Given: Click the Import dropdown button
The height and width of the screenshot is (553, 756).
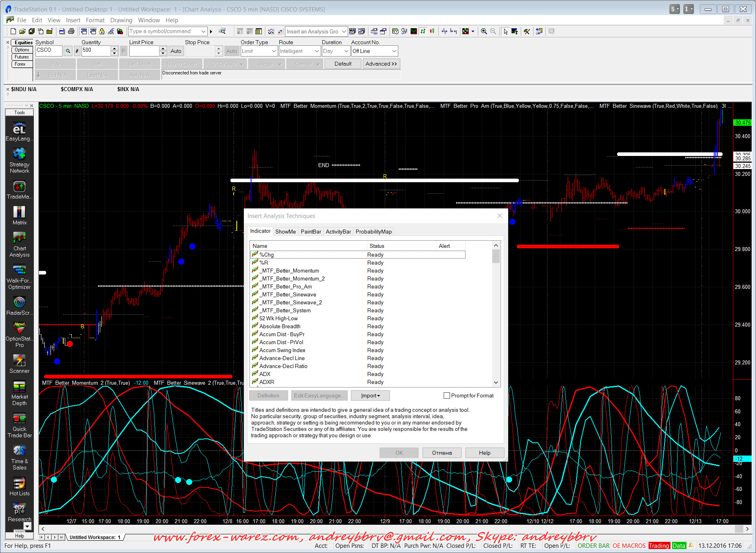Looking at the screenshot, I should [x=370, y=395].
